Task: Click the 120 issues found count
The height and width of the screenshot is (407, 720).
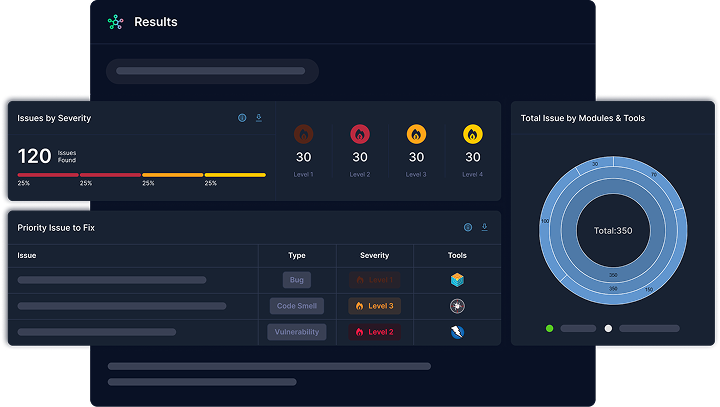Action: pyautogui.click(x=34, y=156)
